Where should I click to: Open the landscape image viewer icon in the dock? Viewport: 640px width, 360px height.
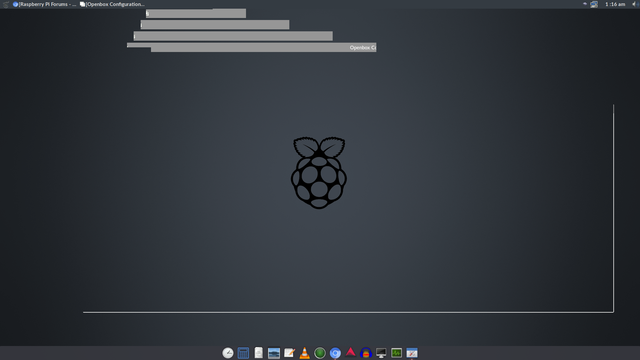tap(274, 353)
